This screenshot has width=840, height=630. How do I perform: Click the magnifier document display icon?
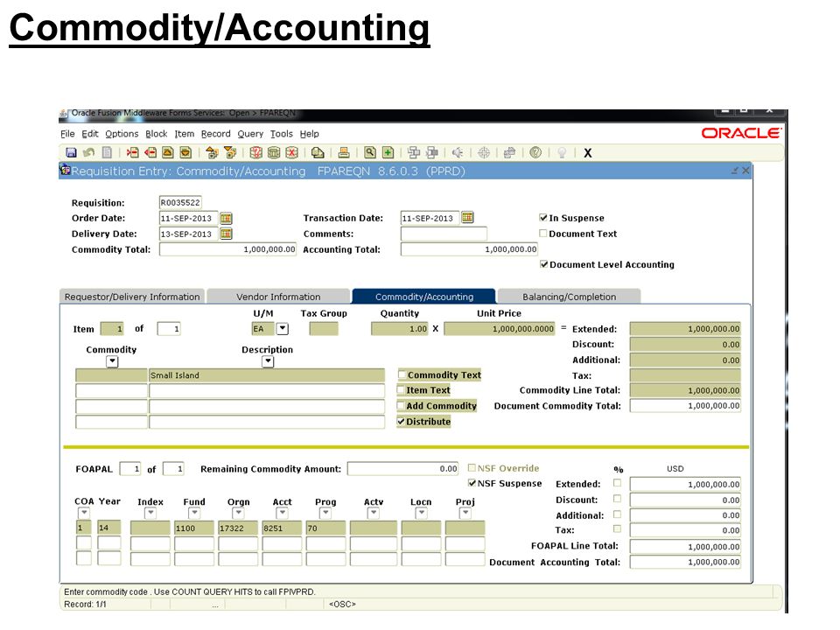(369, 152)
